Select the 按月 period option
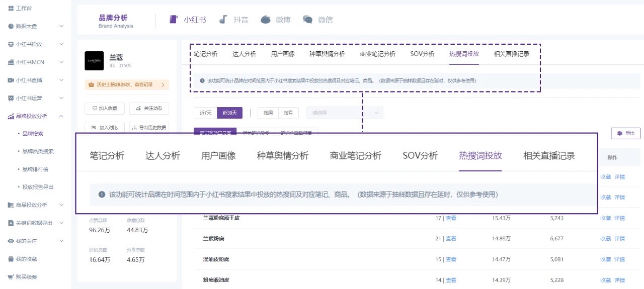The width and height of the screenshot is (644, 289). tap(288, 113)
